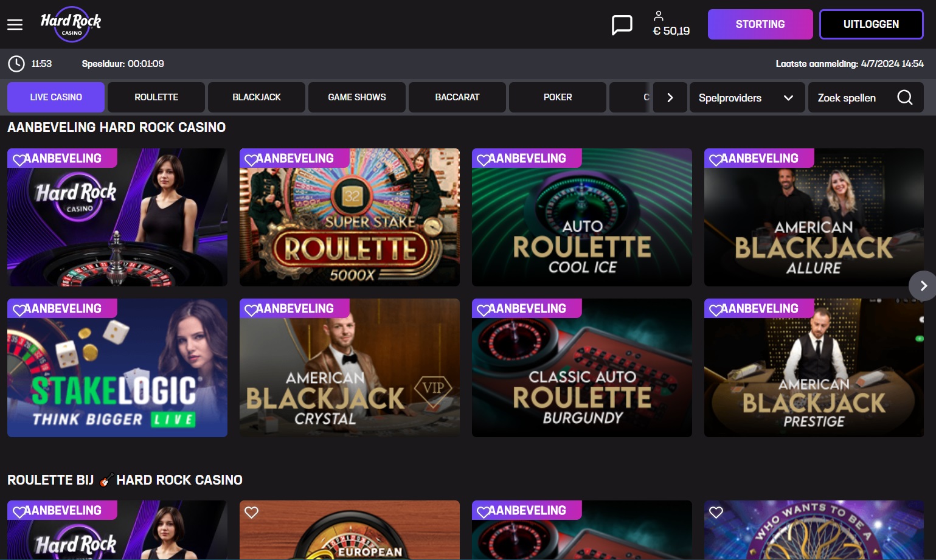Screen dimensions: 936x560
Task: Favorite American Blackjack Prestige
Action: [x=716, y=309]
